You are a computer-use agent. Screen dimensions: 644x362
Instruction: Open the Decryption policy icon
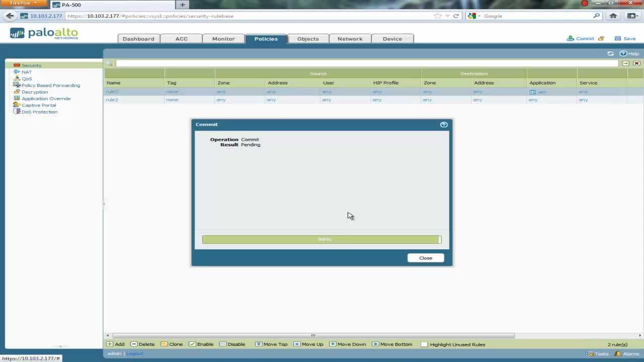pyautogui.click(x=17, y=92)
